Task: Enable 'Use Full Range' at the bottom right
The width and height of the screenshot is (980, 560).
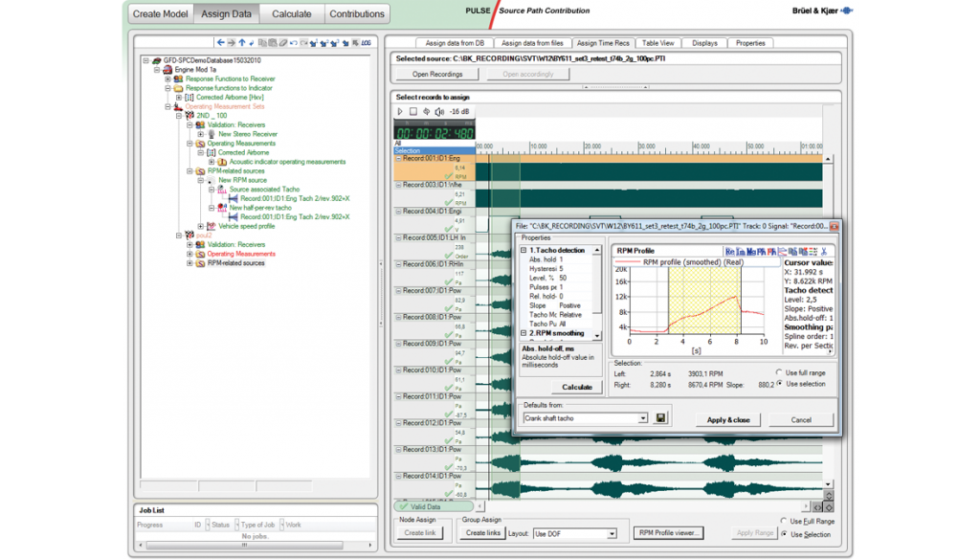Action: click(x=784, y=521)
